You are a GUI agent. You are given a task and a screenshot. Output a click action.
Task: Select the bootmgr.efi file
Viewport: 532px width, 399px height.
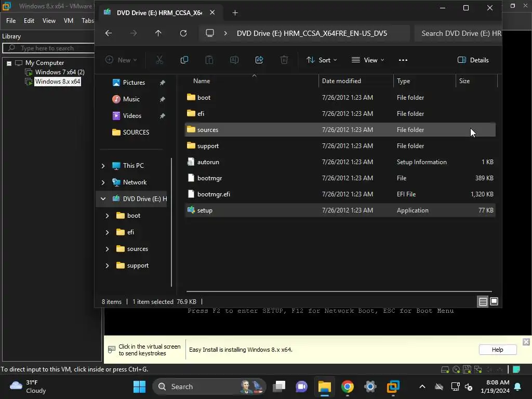pyautogui.click(x=340, y=194)
